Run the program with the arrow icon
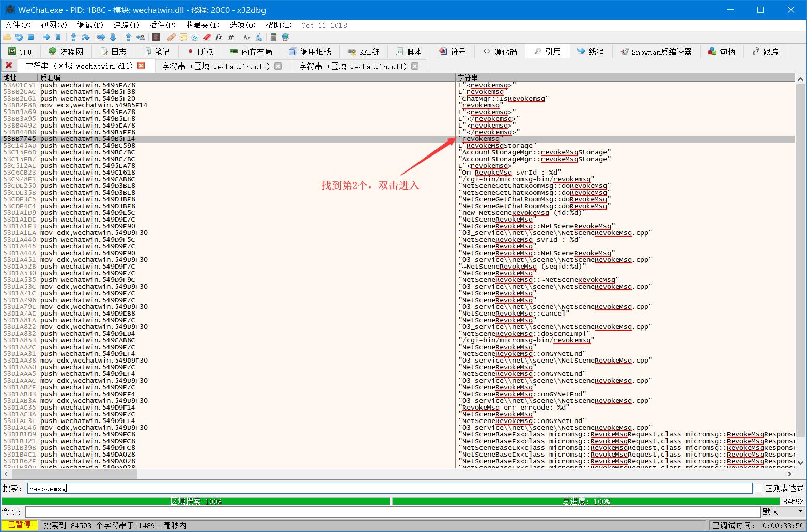The image size is (807, 532). (46, 37)
